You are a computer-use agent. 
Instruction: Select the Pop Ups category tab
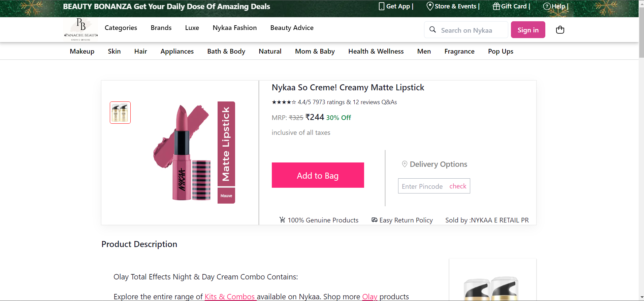(501, 51)
